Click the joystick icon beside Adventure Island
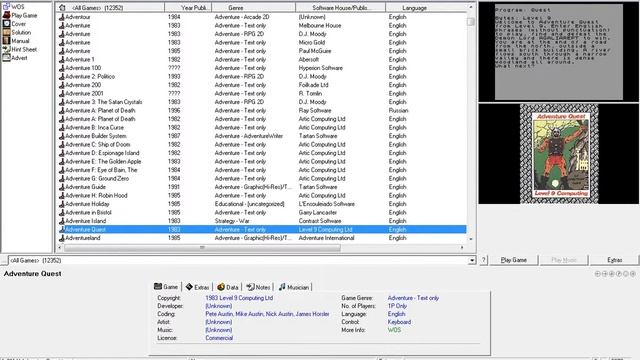 tap(62, 221)
